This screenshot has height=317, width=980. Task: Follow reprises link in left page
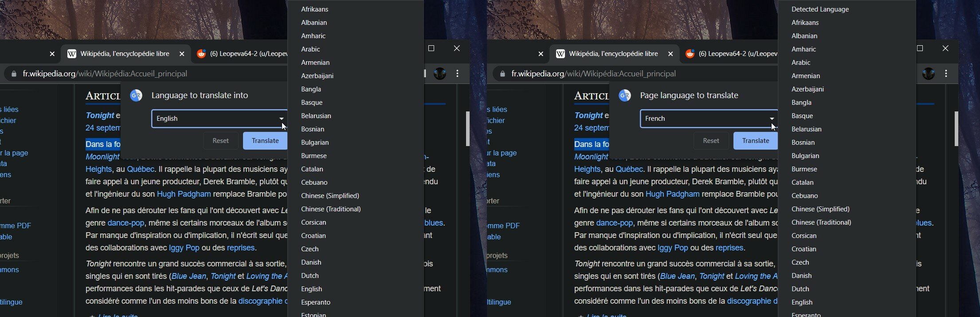coord(241,248)
